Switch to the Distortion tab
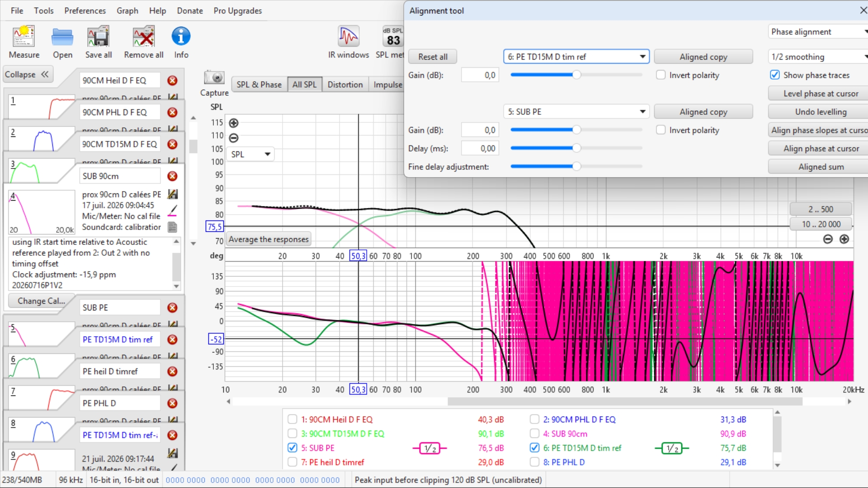The image size is (868, 488). [x=345, y=84]
